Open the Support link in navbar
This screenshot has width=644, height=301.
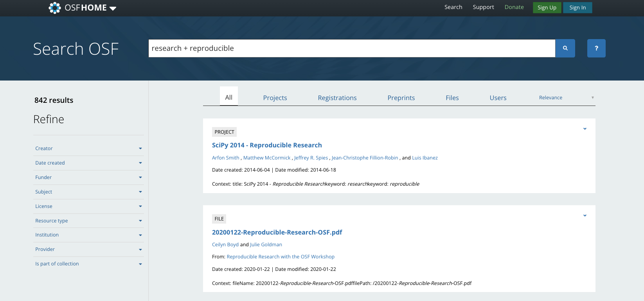(x=483, y=7)
